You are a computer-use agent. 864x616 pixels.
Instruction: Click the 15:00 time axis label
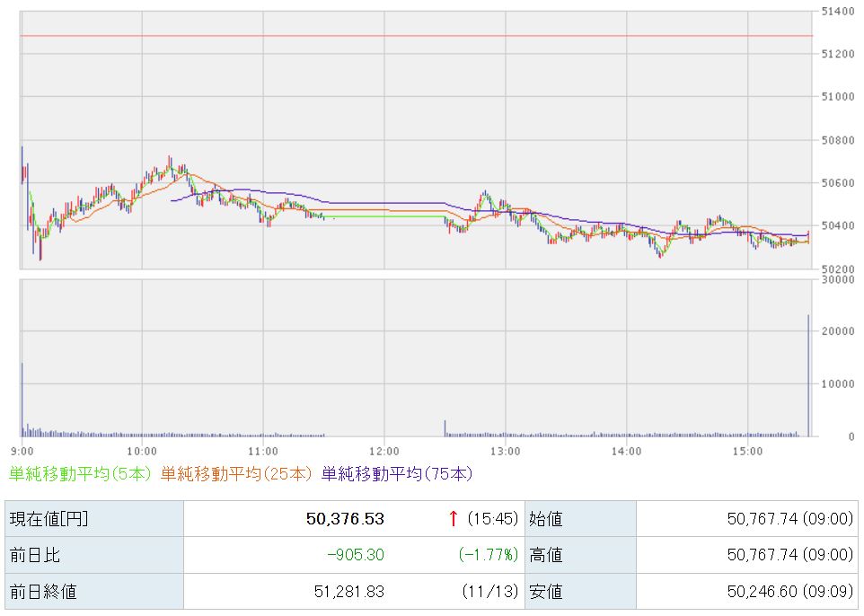[747, 451]
